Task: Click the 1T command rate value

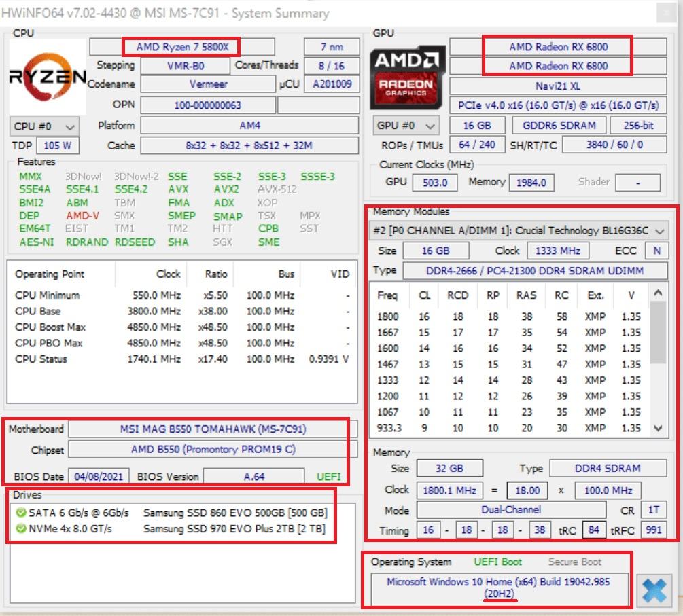Action: click(x=653, y=510)
